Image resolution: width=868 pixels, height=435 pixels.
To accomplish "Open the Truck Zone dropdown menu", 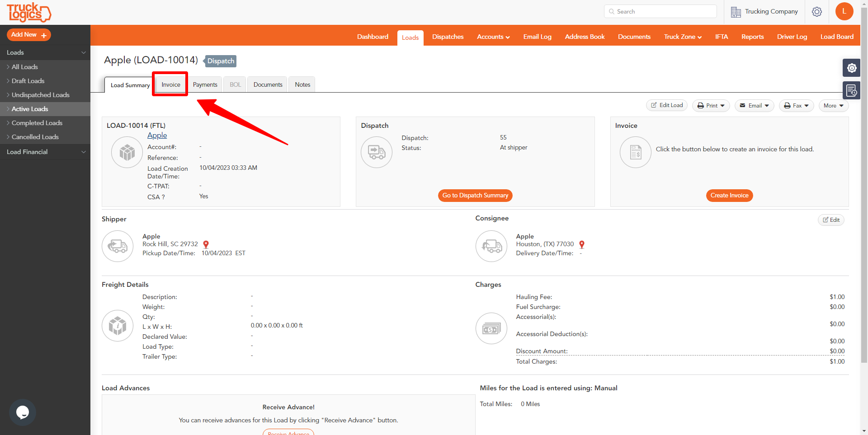I will 682,37.
